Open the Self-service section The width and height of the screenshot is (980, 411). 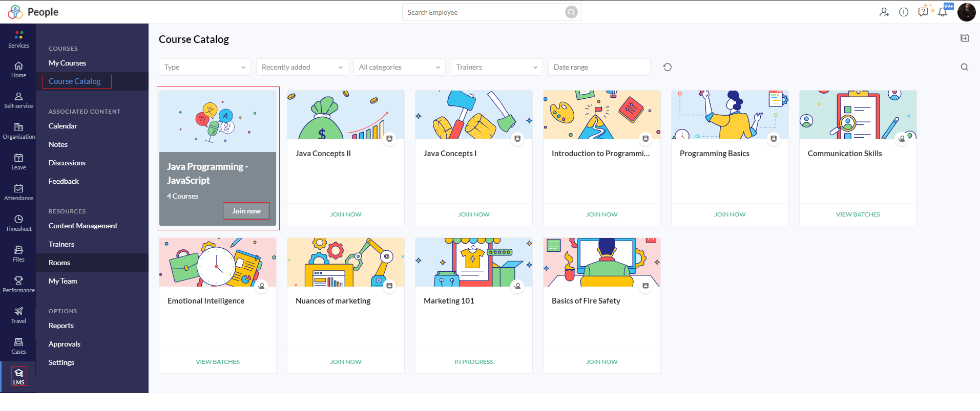click(18, 100)
